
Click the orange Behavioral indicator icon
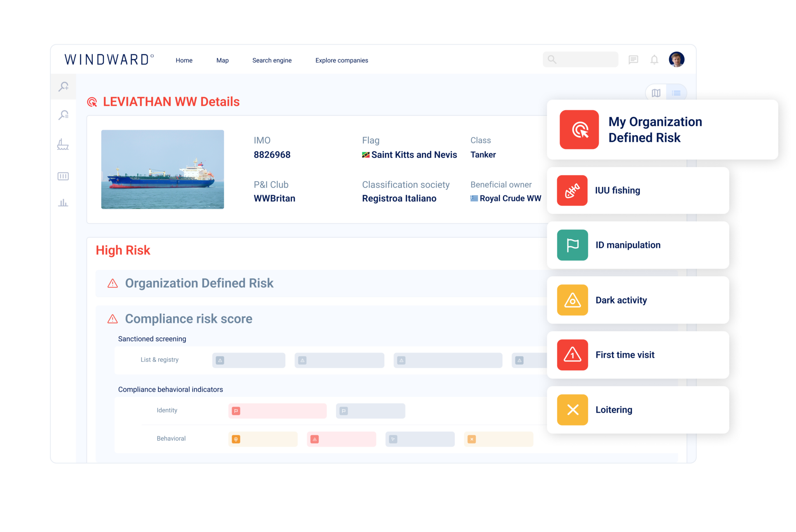[x=236, y=439]
